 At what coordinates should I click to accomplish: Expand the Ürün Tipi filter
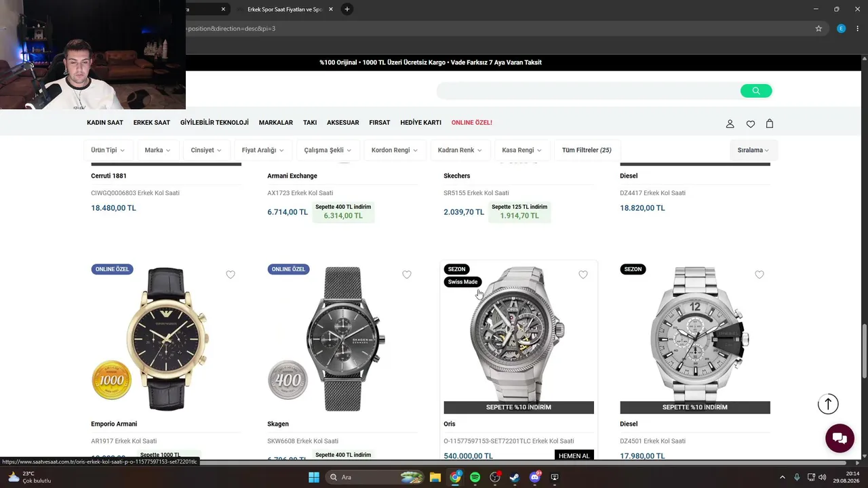tap(108, 150)
